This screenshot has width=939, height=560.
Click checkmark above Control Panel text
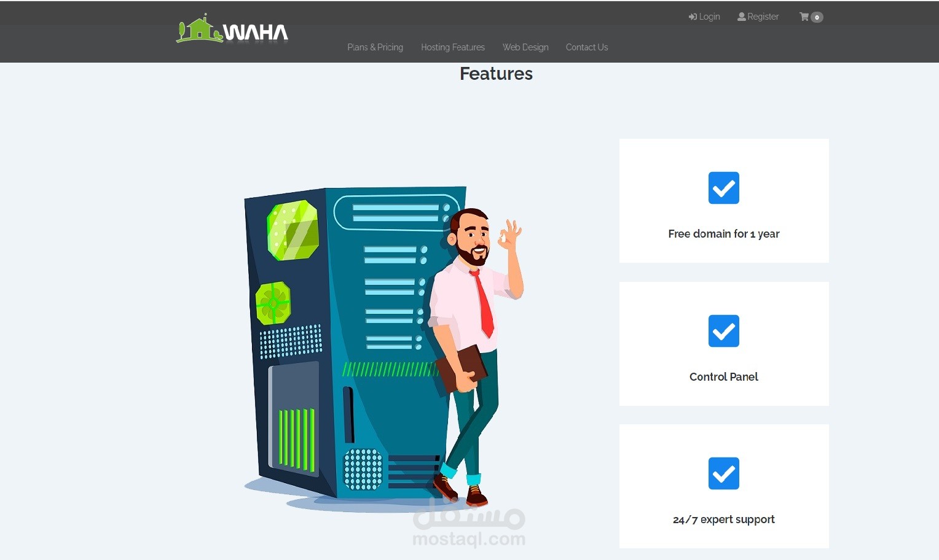point(724,331)
